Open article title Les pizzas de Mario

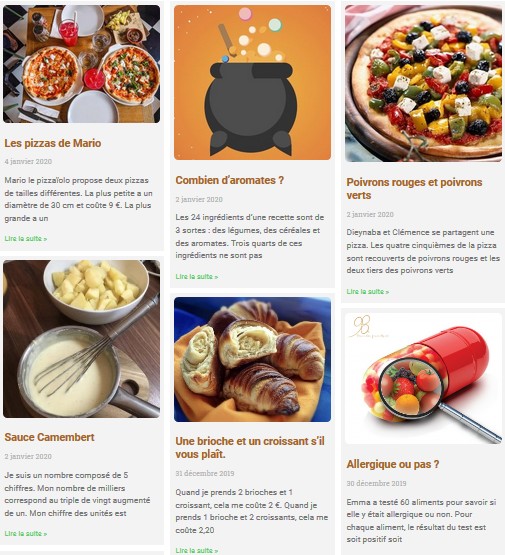pos(53,143)
